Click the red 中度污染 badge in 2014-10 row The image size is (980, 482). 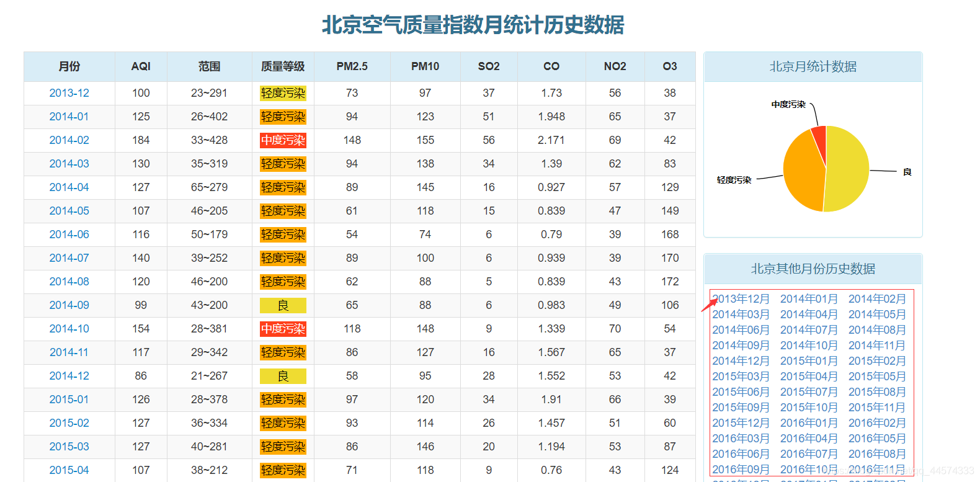283,329
